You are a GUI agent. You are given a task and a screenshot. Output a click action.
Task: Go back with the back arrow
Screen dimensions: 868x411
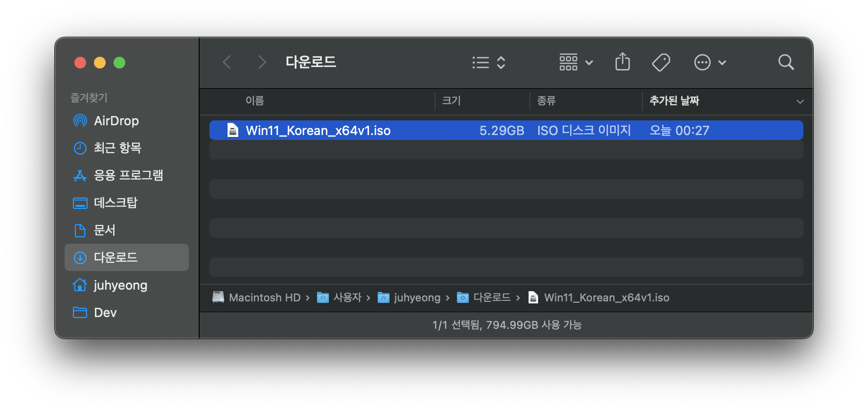(x=227, y=62)
